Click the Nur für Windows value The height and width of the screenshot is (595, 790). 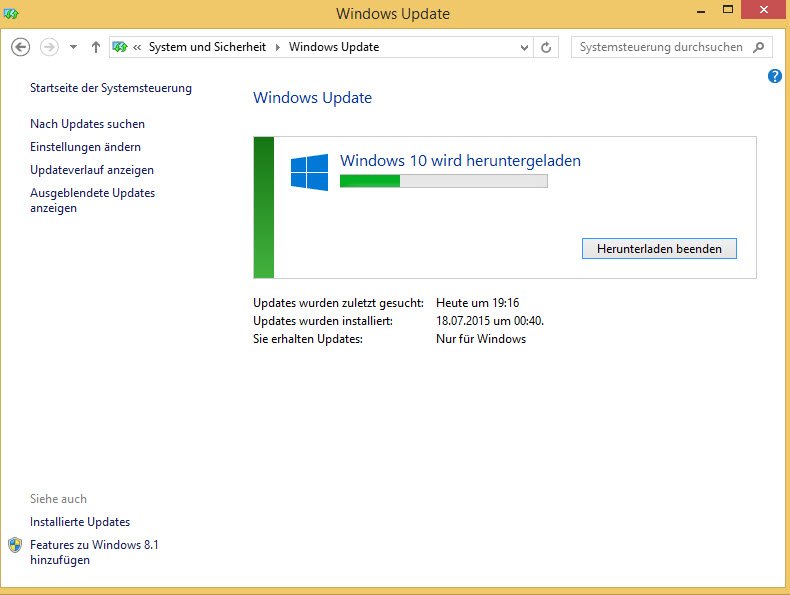click(481, 339)
